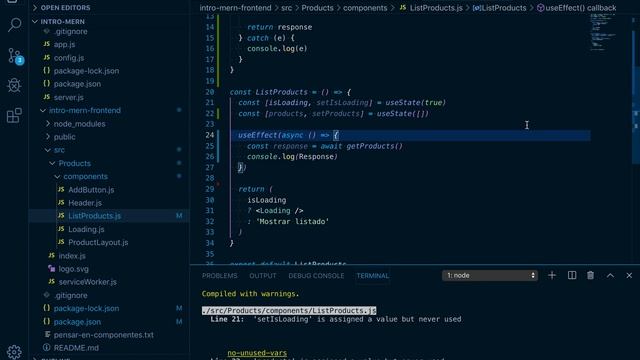The width and height of the screenshot is (640, 360).
Task: Open root package-lock.json file
Action: (x=86, y=71)
